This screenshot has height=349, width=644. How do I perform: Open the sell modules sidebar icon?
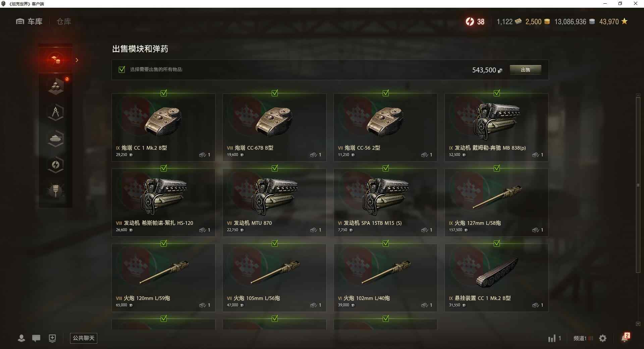(x=56, y=60)
